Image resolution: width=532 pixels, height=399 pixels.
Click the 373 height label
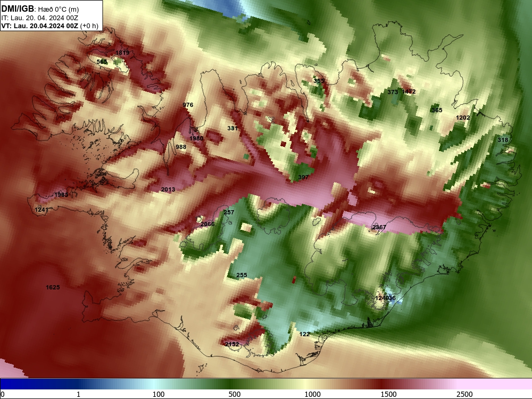point(393,92)
